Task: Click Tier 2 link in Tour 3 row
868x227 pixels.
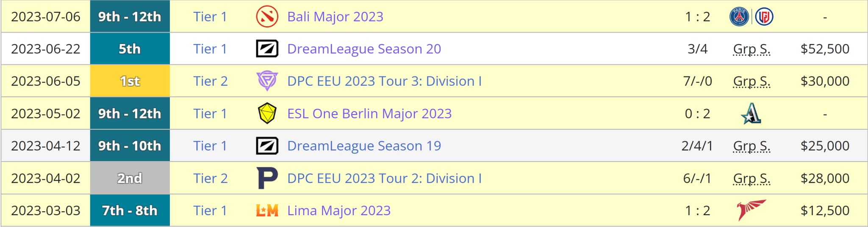Action: (210, 81)
